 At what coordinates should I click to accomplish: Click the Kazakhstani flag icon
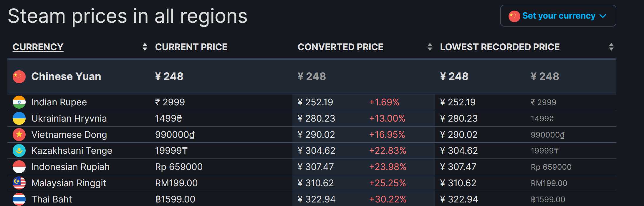19,151
